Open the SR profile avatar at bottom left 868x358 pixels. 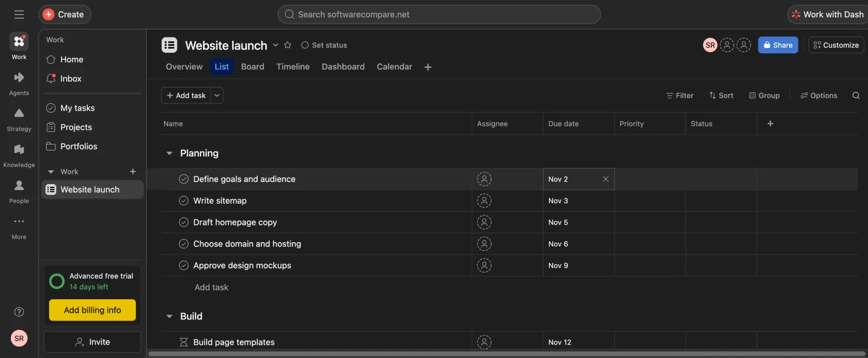coord(19,338)
